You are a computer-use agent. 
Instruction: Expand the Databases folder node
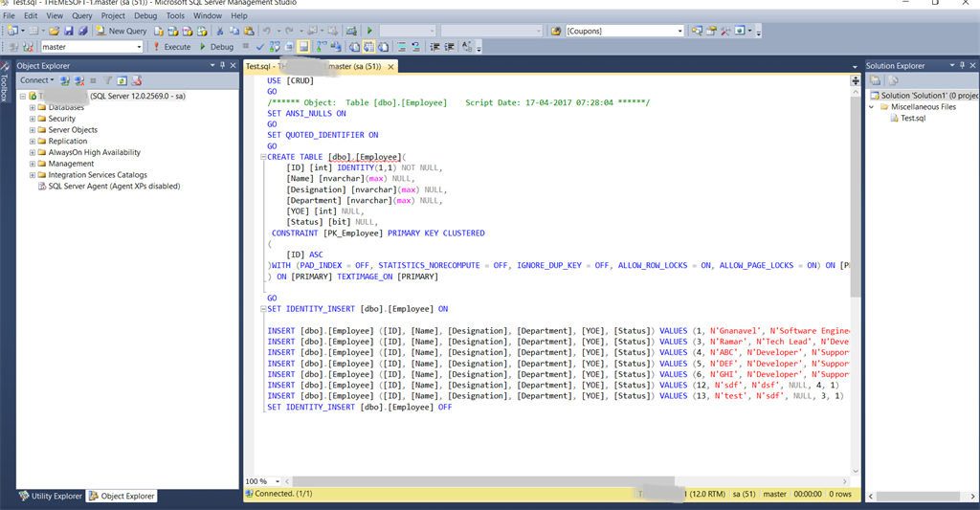33,107
